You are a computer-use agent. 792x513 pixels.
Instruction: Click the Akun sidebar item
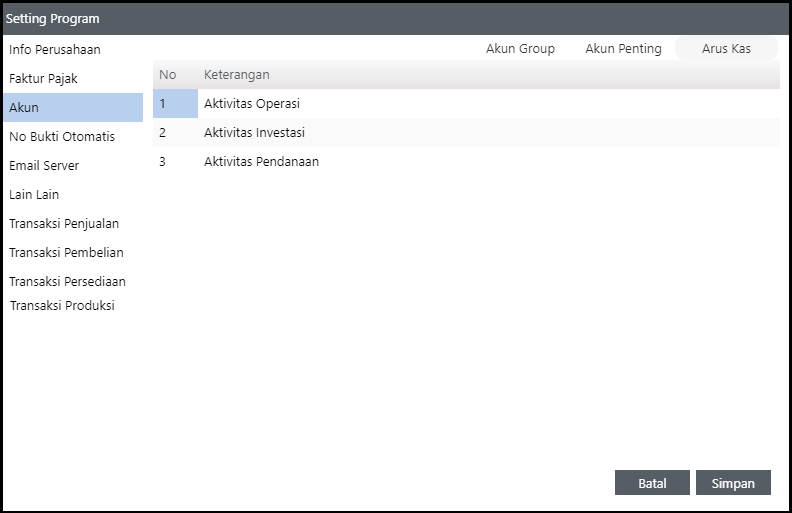(x=72, y=107)
